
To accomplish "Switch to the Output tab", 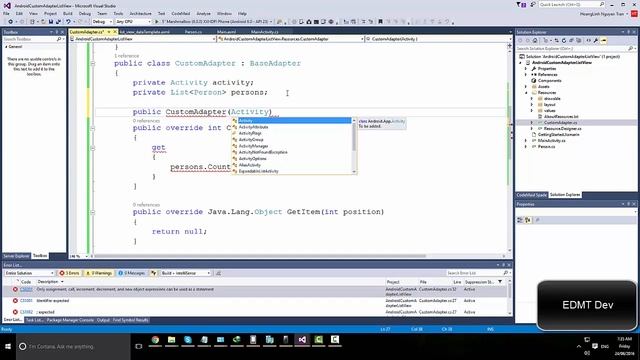I will click(103, 320).
